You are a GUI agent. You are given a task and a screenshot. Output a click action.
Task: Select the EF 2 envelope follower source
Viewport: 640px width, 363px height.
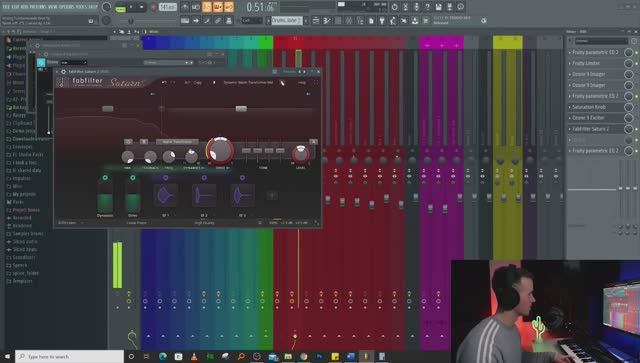[x=204, y=195]
